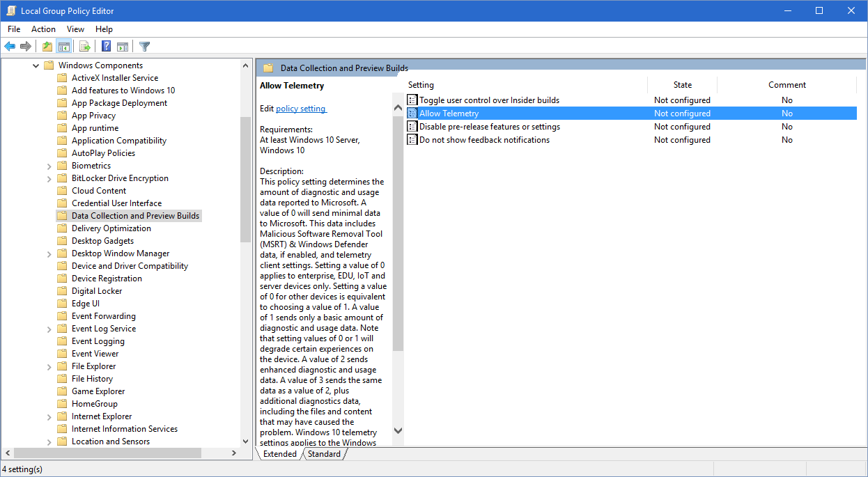Click the Allow Telemetry policy icon
868x477 pixels.
(x=412, y=114)
